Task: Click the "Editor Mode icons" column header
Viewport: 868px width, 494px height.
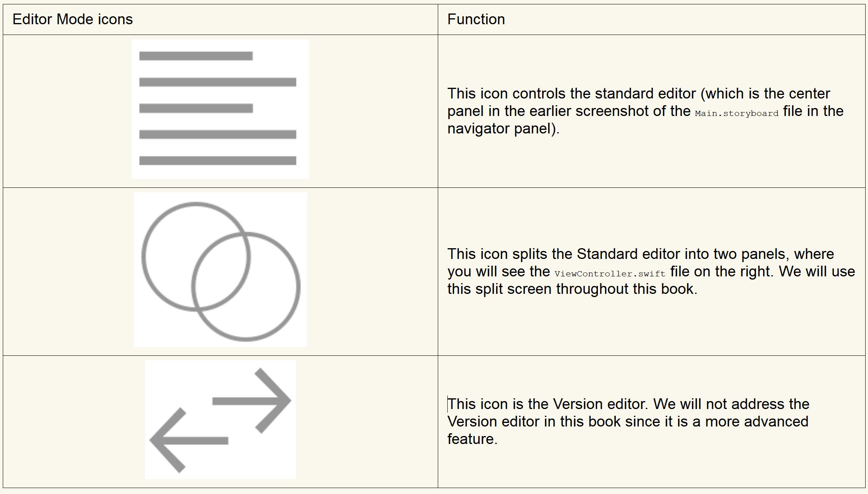Action: click(x=73, y=19)
